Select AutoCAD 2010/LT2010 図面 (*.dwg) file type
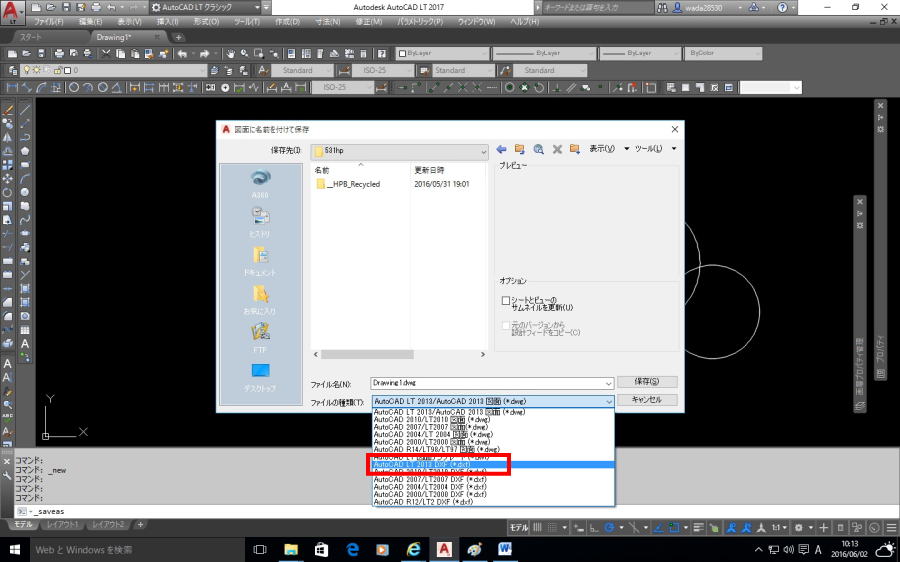The image size is (900, 562). [x=493, y=420]
